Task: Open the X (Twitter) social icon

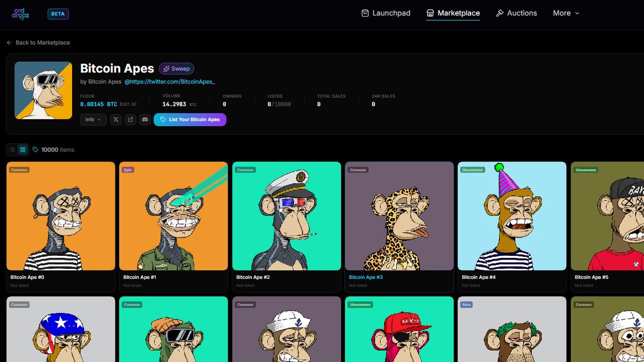Action: [116, 120]
